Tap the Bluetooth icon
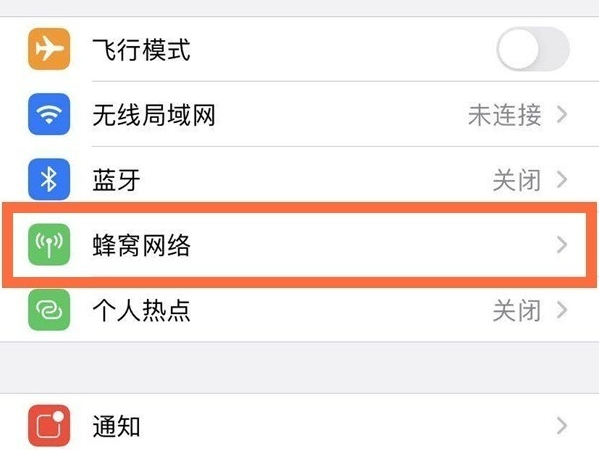 pyautogui.click(x=49, y=179)
